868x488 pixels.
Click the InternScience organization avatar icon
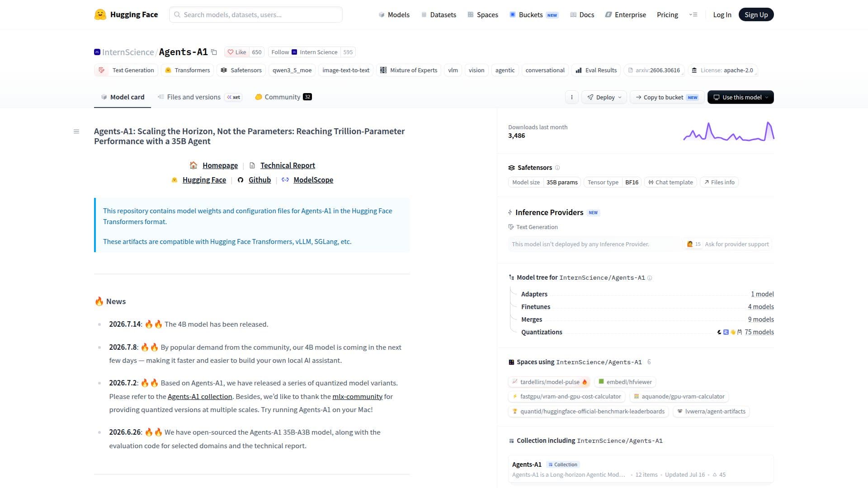tap(97, 52)
